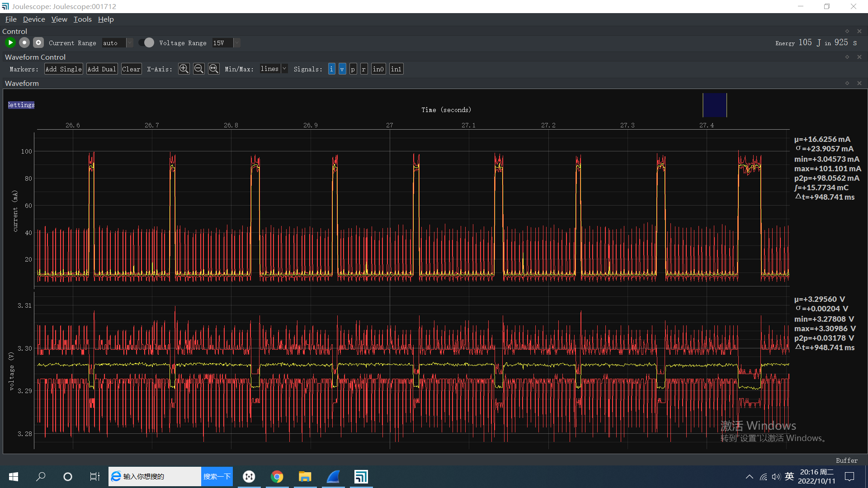
Task: Click the blue time overview region slider
Action: click(715, 105)
